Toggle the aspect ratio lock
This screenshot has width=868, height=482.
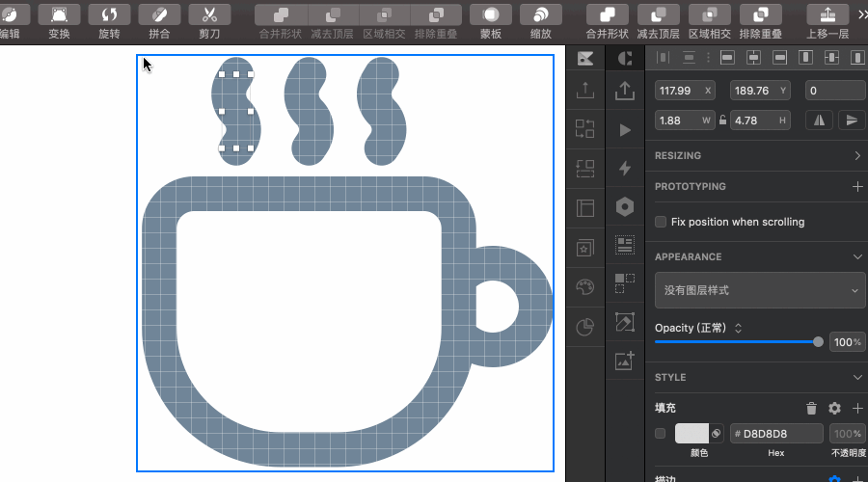point(722,120)
